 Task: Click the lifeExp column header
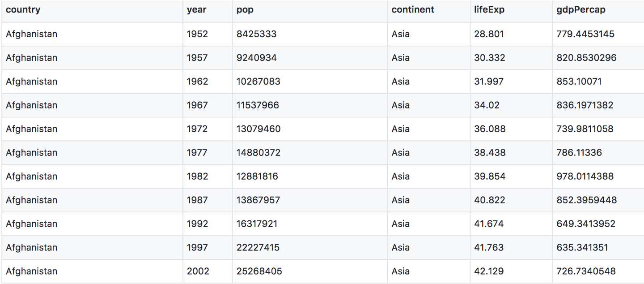pyautogui.click(x=489, y=10)
